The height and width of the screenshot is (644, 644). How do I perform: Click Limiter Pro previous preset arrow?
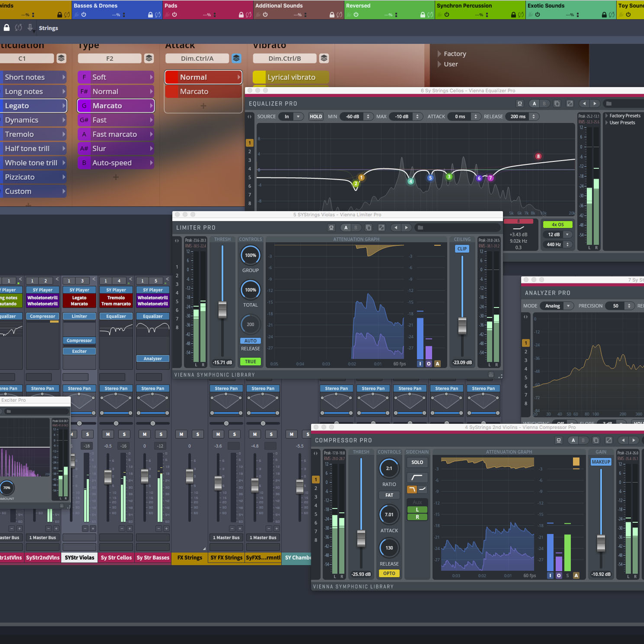point(396,228)
